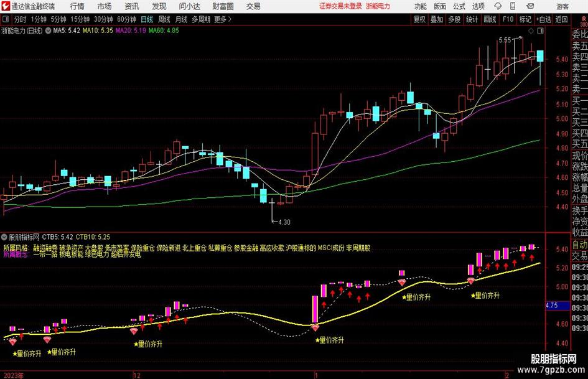Screen dimensions: 588x379
Task: Click the 2023年 date axis label
Action: tap(12, 375)
